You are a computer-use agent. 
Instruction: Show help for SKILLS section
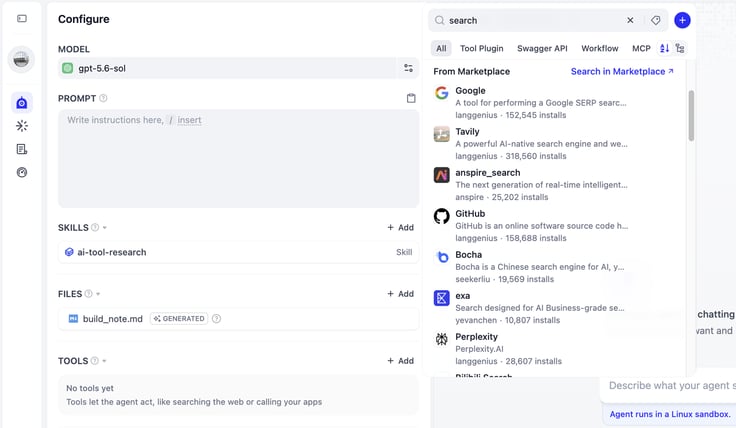(x=95, y=227)
